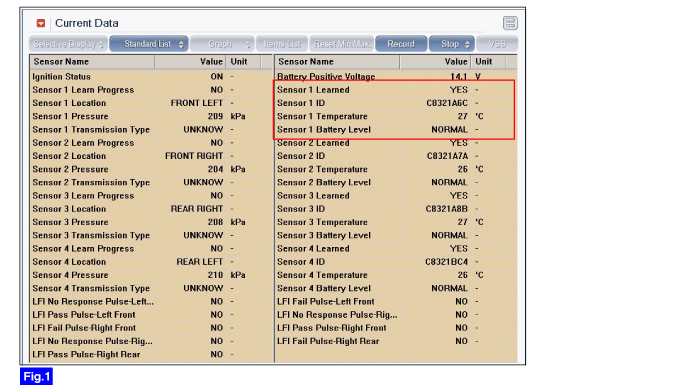The image size is (700, 392).
Task: Select the LFI Fail Pulse-Right Rear row
Action: [396, 341]
